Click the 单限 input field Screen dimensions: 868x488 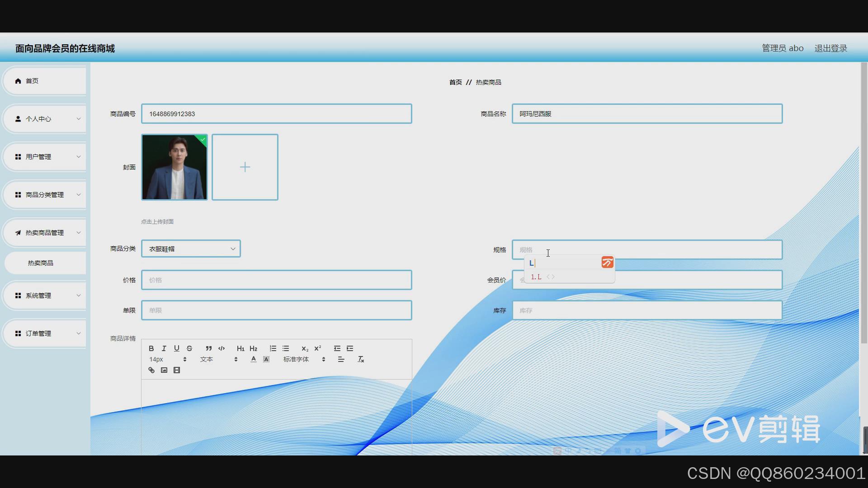pos(277,310)
